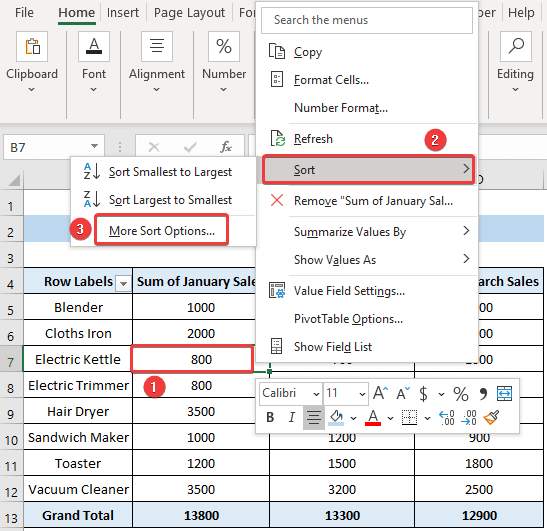Switch to the Page Layout tab
Screen dimensions: 547x531
189,13
